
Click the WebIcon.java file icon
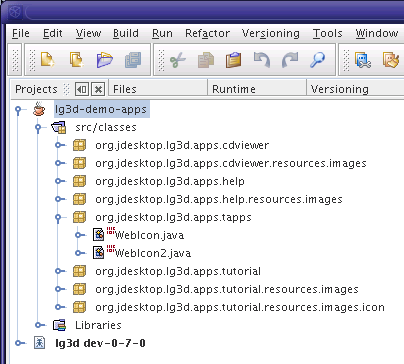(x=99, y=235)
